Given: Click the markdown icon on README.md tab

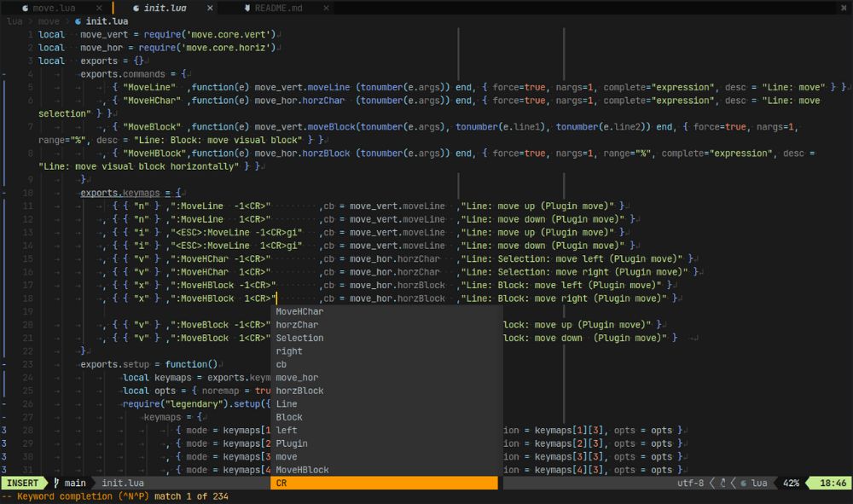Looking at the screenshot, I should [x=247, y=9].
